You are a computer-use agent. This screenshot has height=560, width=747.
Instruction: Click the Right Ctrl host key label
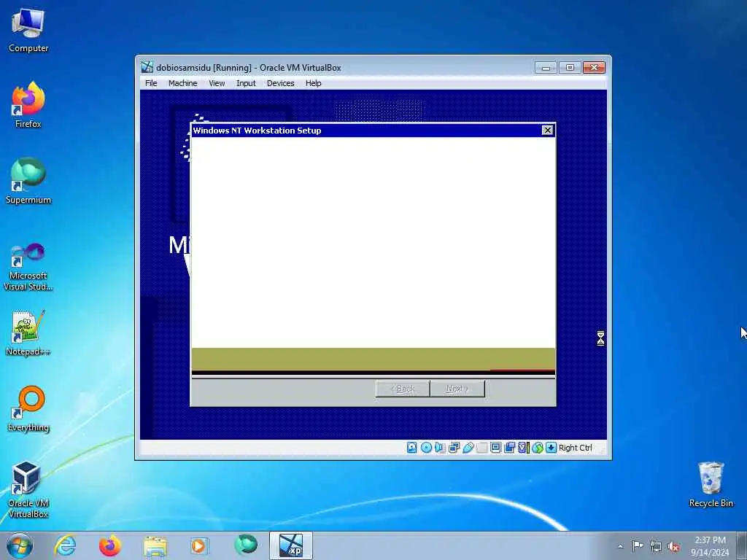pos(575,448)
